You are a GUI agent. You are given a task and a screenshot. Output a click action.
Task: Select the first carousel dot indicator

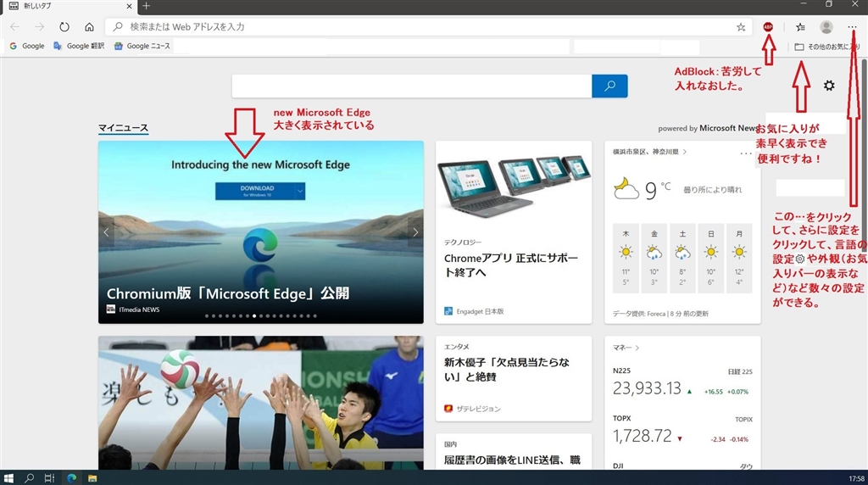[x=207, y=316]
